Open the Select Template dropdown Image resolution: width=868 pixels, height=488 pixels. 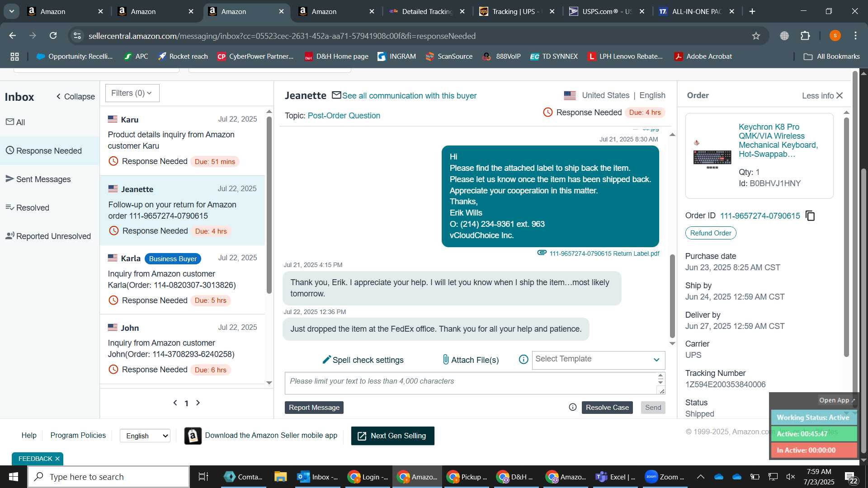pos(598,360)
